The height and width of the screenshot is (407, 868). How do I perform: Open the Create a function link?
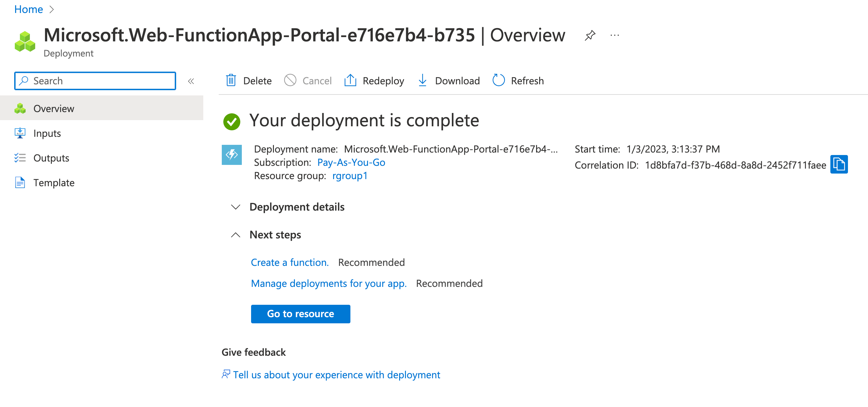point(289,262)
